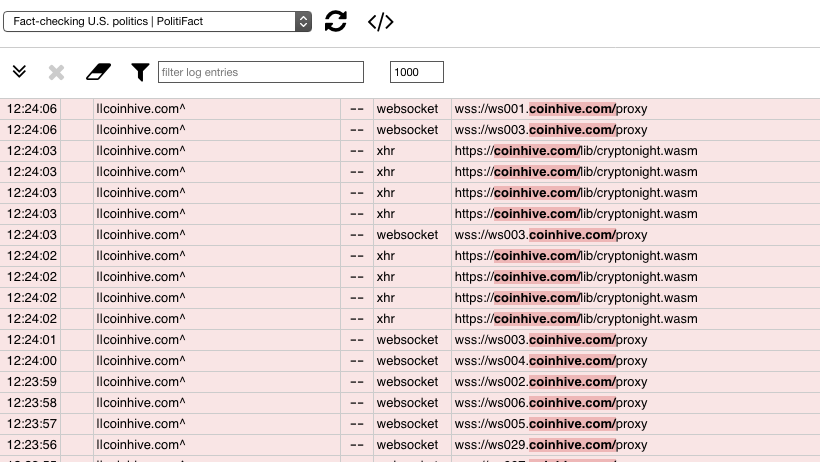Click the funnel filter icon
The image size is (820, 462).
[x=140, y=72]
